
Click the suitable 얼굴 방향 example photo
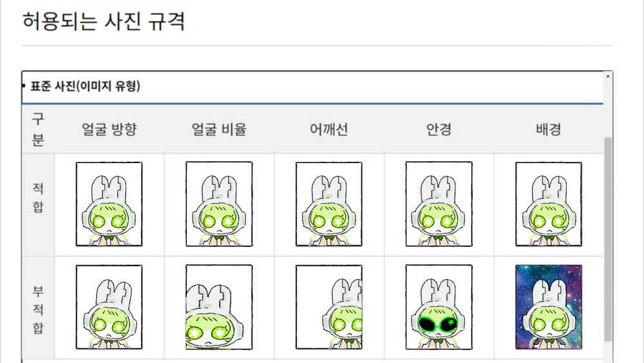coord(109,204)
